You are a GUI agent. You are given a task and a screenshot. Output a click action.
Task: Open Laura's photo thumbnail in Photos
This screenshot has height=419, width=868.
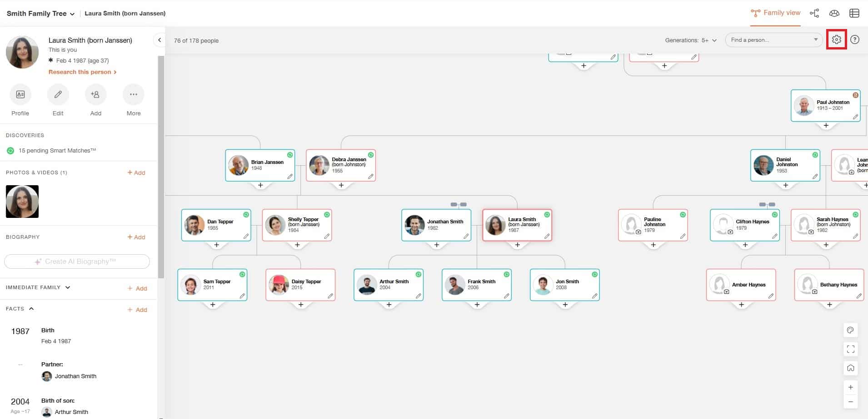coord(22,202)
